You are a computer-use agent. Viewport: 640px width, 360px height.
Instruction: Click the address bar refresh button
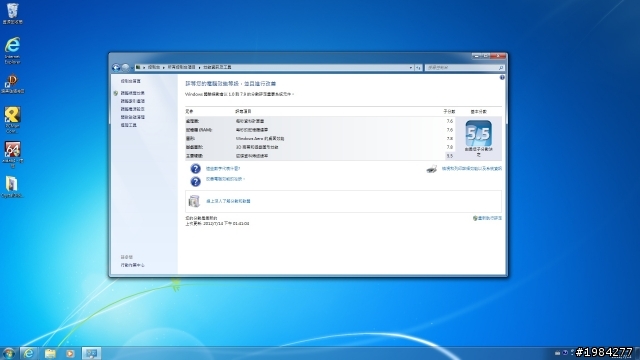(x=418, y=67)
